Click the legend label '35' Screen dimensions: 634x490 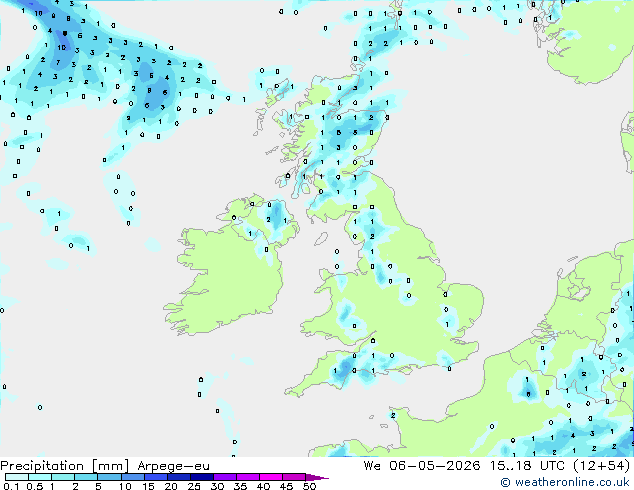[240, 486]
